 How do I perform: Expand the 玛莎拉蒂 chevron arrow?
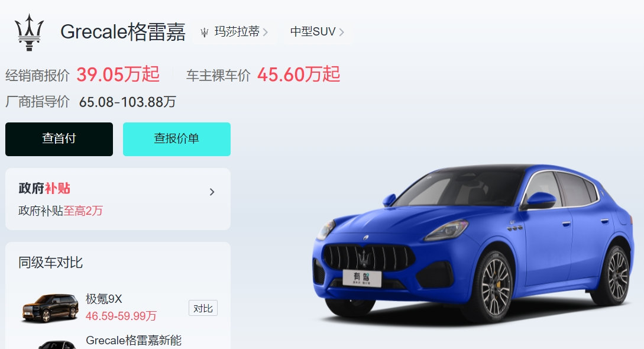pyautogui.click(x=266, y=32)
